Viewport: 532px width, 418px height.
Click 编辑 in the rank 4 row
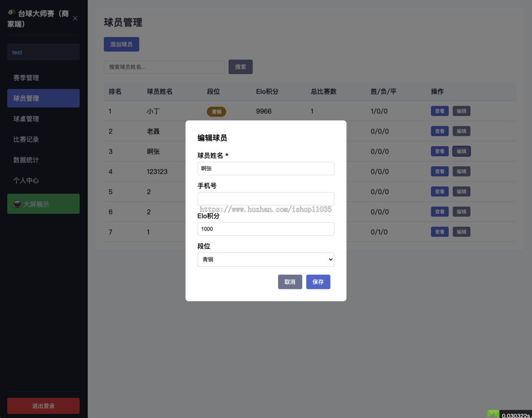[462, 171]
